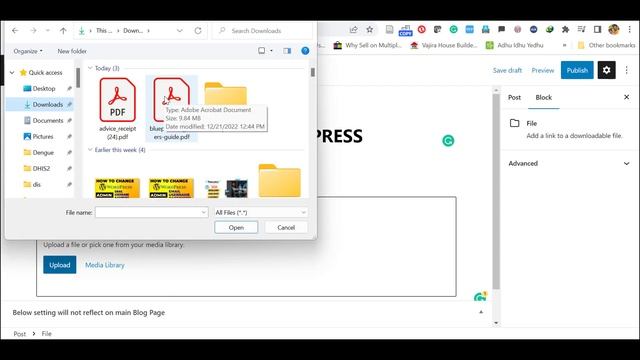640x360 pixels.
Task: Expand the Advanced section
Action: (569, 163)
